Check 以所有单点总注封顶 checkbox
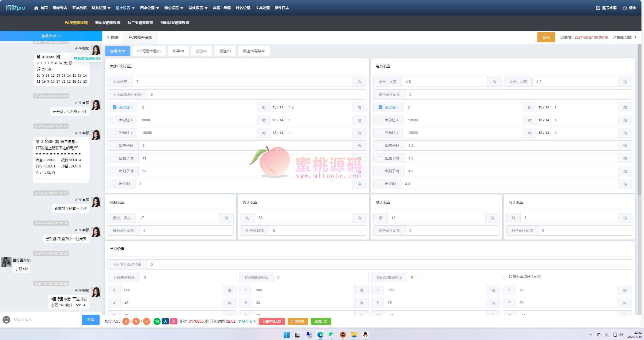The image size is (644, 340). 505,277
